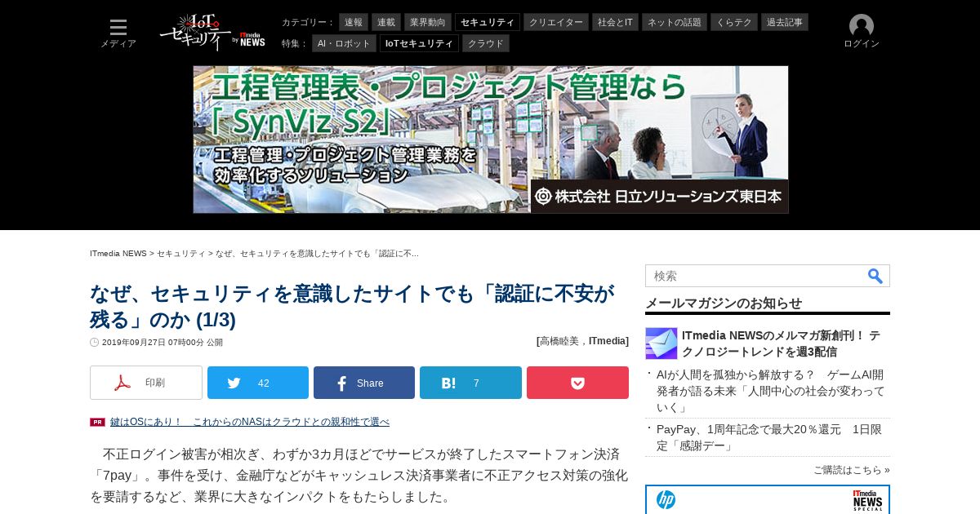Select the ネットの話題 category tab
The image size is (980, 514).
675,22
